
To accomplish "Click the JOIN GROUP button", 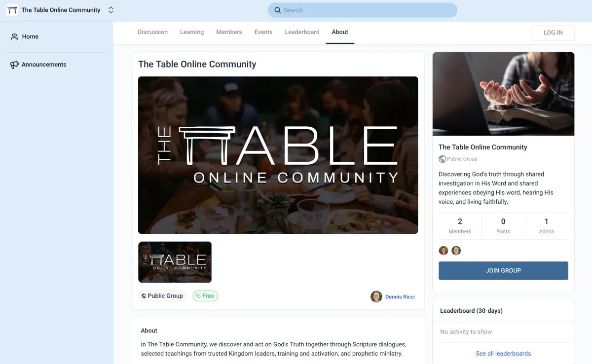I will pyautogui.click(x=503, y=271).
